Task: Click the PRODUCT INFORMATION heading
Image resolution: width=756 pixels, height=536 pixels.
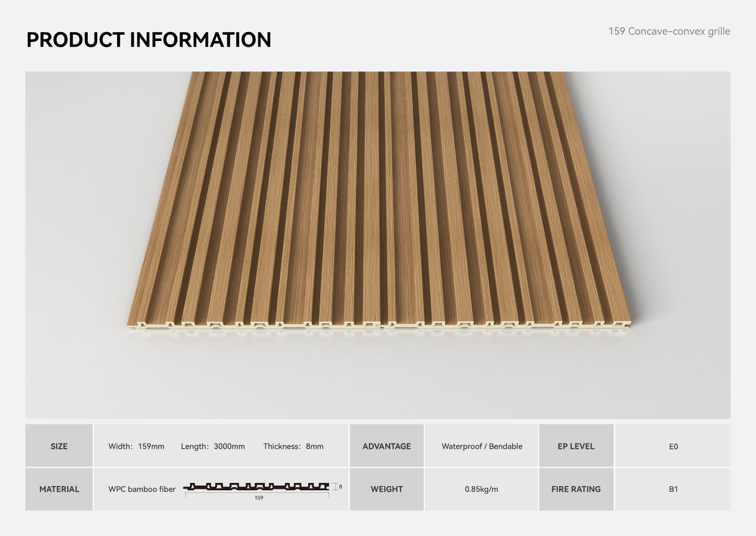Action: (x=149, y=40)
